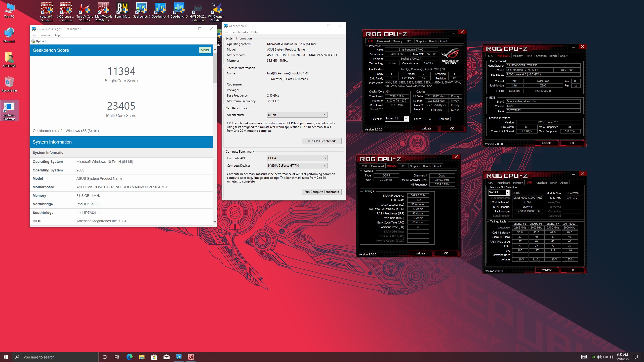Expand Compute API CUDA dropdown

click(x=297, y=158)
